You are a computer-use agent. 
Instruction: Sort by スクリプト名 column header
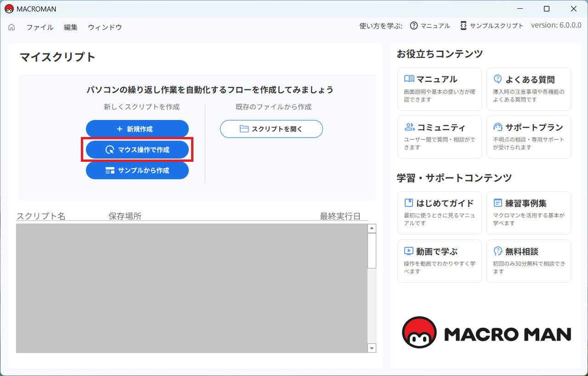point(41,216)
